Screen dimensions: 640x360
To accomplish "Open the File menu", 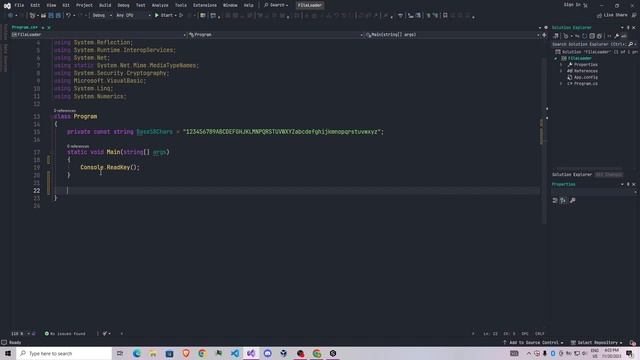I will click(19, 5).
